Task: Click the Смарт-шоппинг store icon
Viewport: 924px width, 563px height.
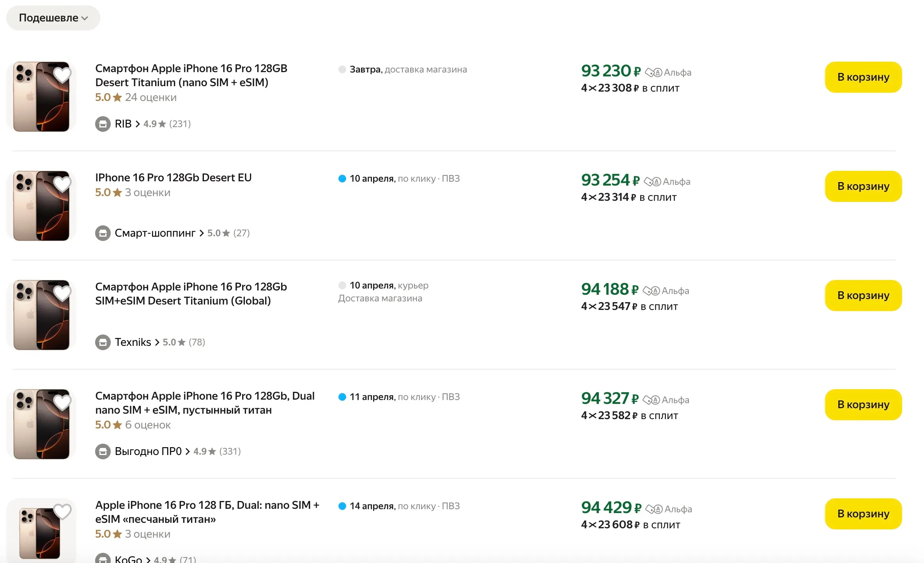Action: point(103,233)
